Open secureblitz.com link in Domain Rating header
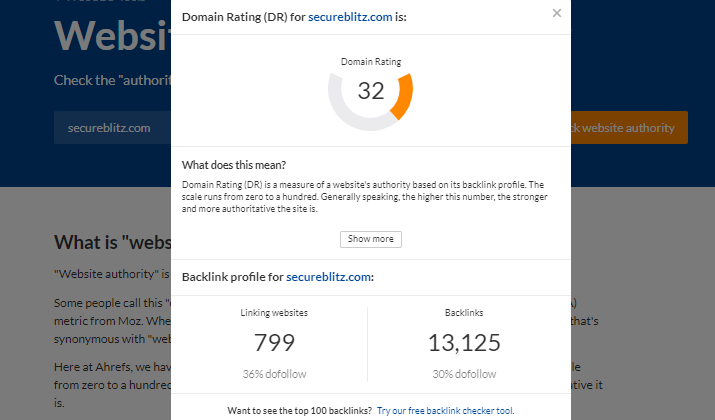715x420 pixels. tap(350, 17)
